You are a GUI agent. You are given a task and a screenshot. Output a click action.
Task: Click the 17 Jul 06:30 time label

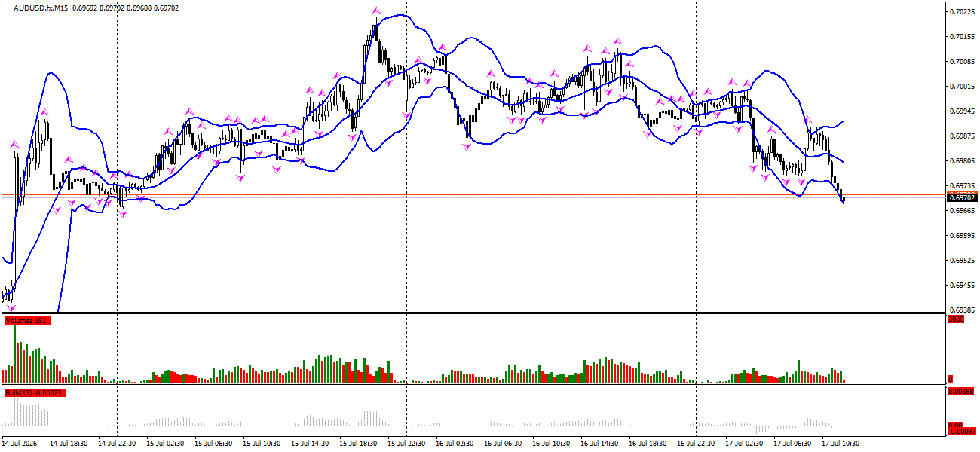pos(792,444)
